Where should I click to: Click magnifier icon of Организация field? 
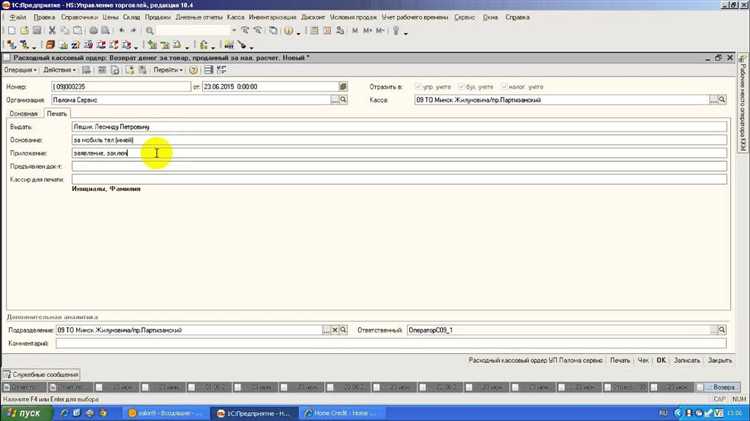coord(343,100)
